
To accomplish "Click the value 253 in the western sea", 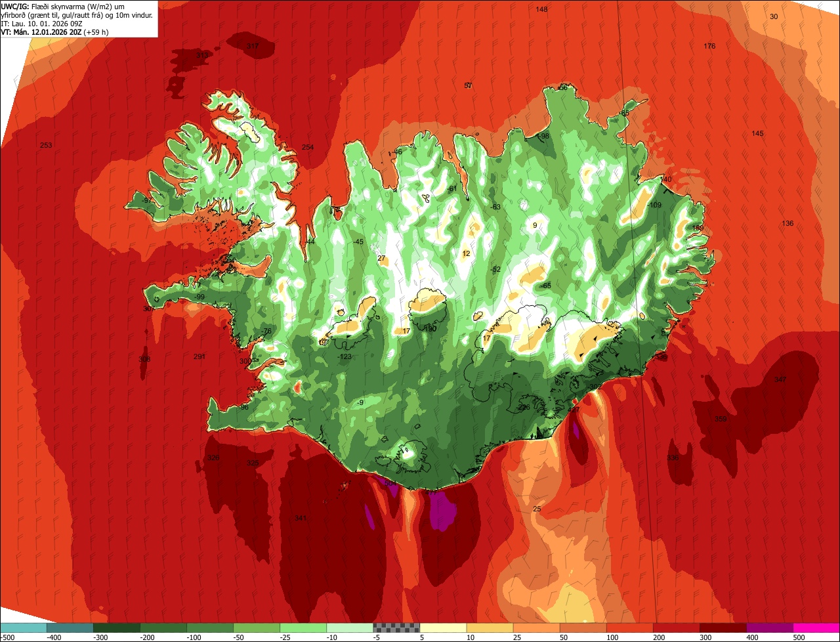I will (x=46, y=145).
